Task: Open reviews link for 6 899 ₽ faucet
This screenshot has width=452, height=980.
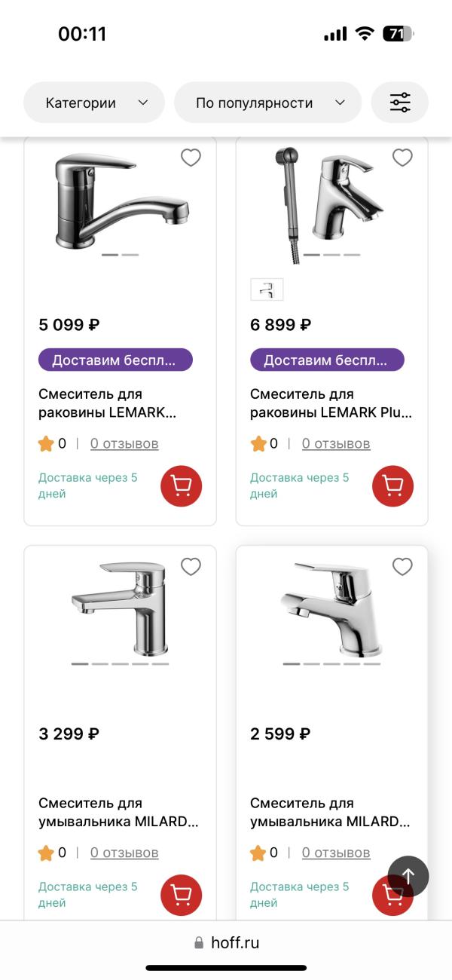Action: [336, 444]
